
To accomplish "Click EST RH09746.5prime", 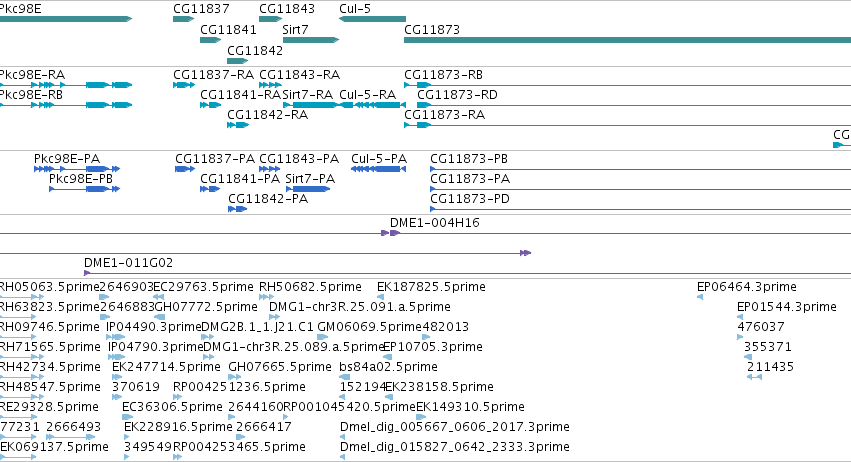I will point(49,327).
